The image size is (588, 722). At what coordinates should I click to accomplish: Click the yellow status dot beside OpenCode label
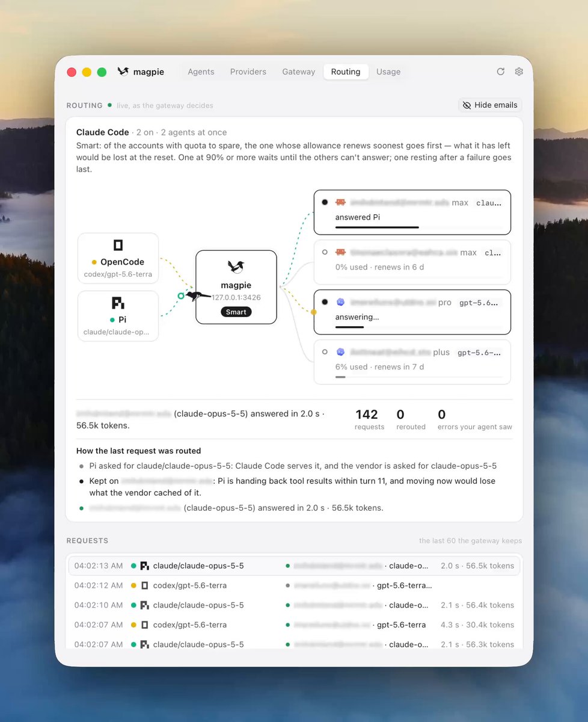pyautogui.click(x=94, y=262)
